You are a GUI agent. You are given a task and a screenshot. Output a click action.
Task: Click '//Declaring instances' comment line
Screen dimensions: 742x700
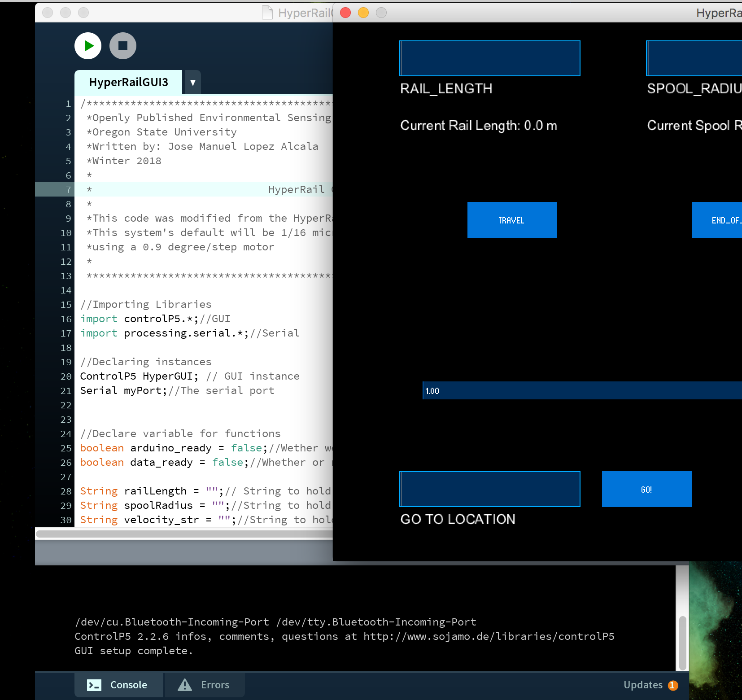tap(146, 362)
